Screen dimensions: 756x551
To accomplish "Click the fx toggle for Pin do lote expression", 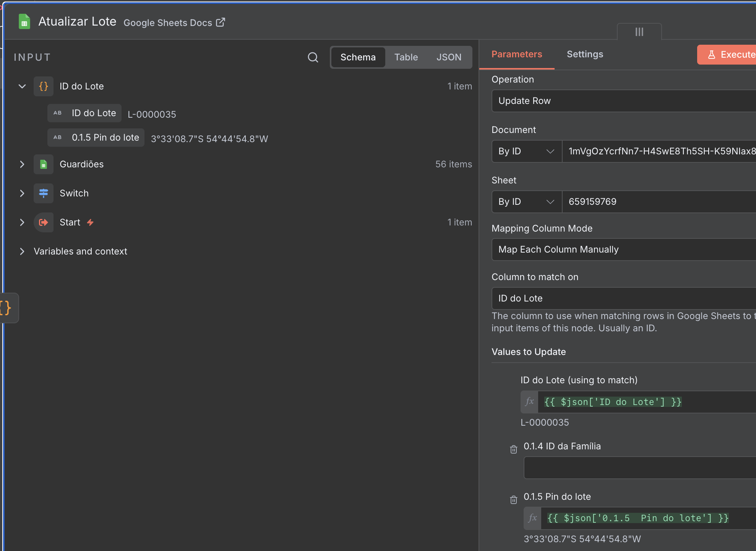I will point(532,518).
